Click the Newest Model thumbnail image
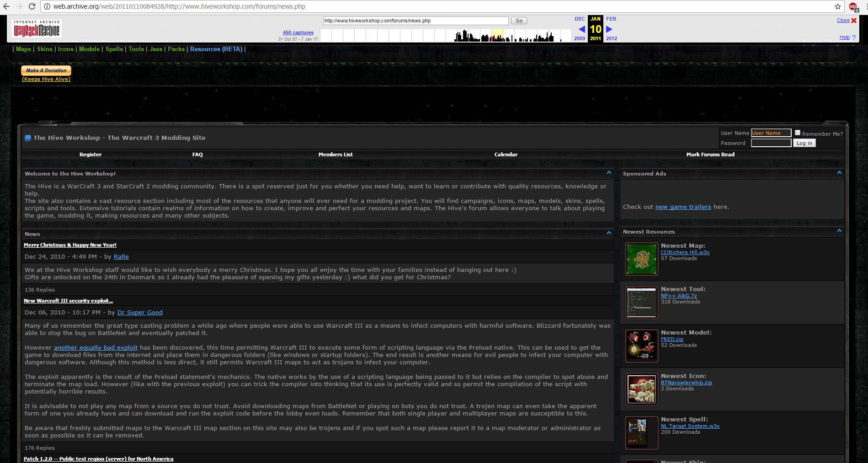Image resolution: width=868 pixels, height=463 pixels. click(641, 346)
